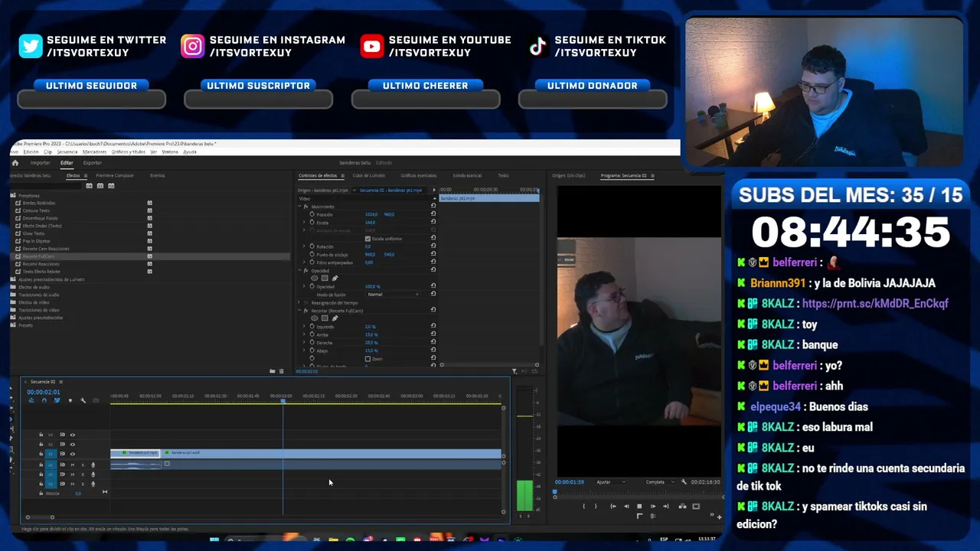Enable voice-over record on track A1
980x551 pixels.
tap(93, 465)
